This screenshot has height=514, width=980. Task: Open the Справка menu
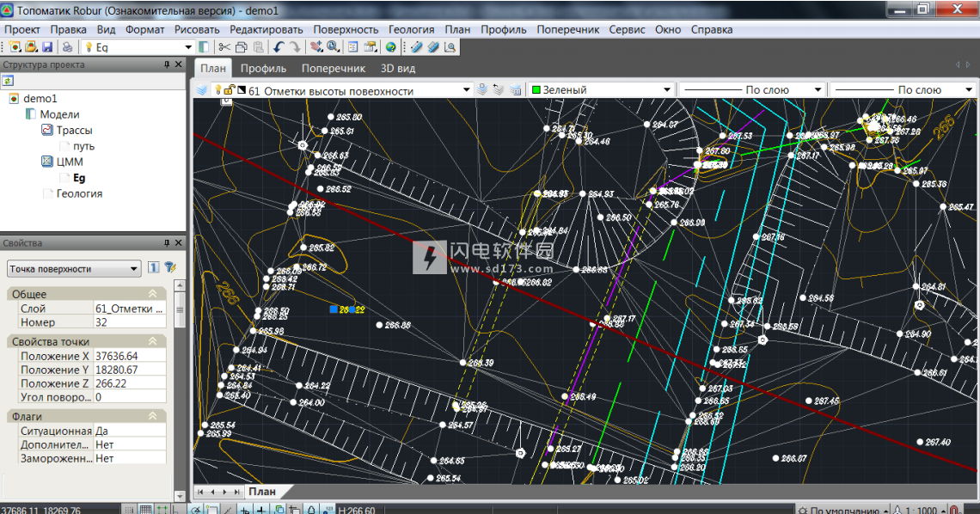click(x=711, y=29)
